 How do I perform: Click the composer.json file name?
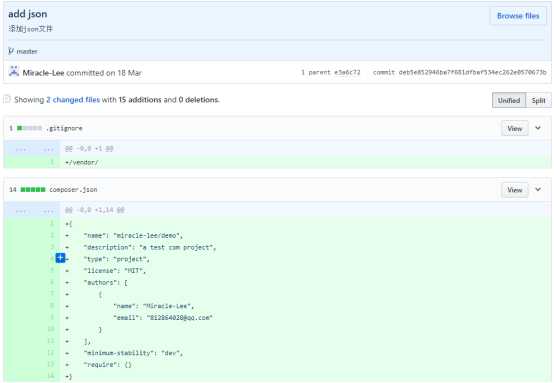pyautogui.click(x=73, y=190)
